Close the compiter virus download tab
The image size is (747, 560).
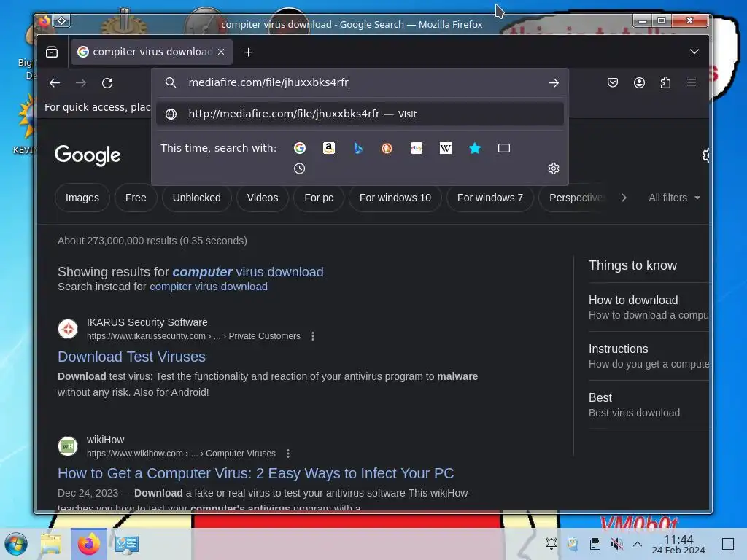[x=221, y=52]
